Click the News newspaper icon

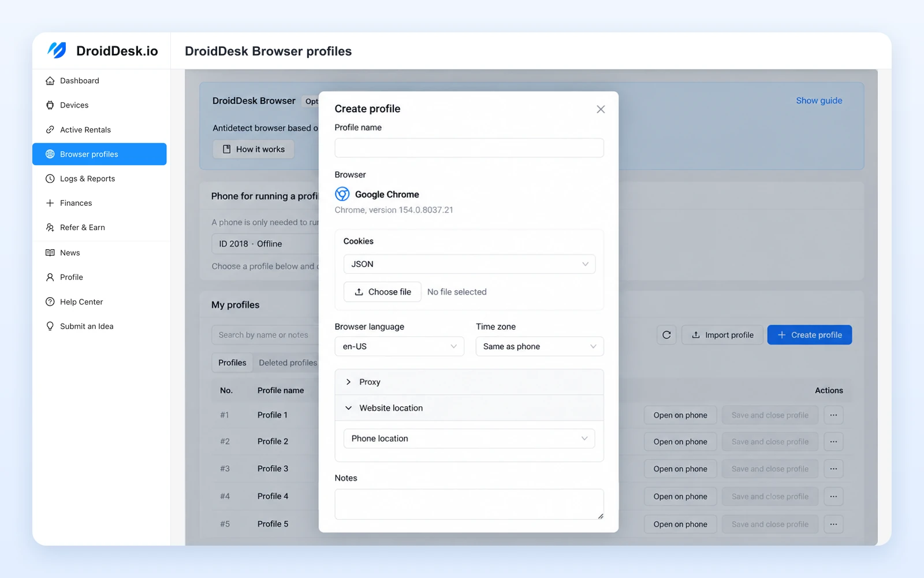50,253
